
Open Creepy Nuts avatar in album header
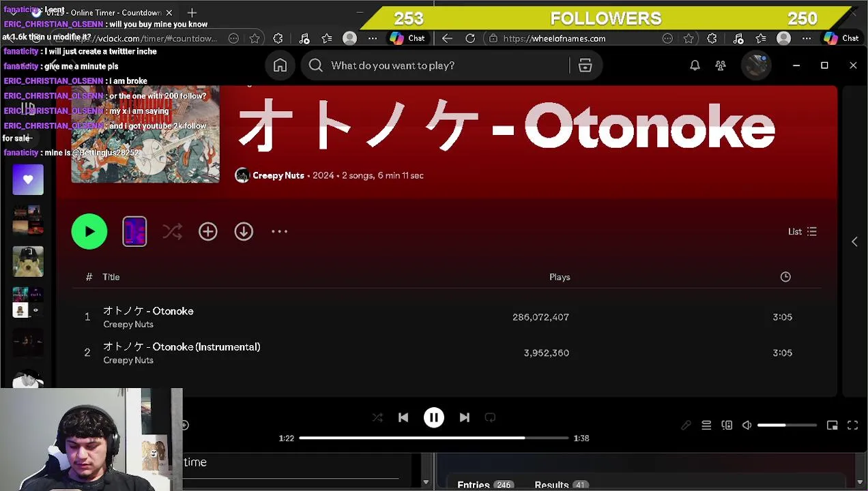(242, 175)
